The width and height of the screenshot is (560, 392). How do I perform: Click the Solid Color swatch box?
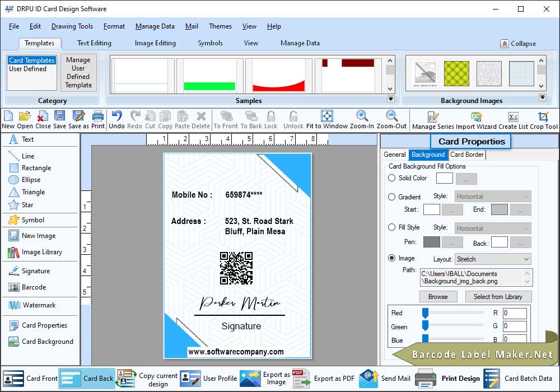click(444, 178)
